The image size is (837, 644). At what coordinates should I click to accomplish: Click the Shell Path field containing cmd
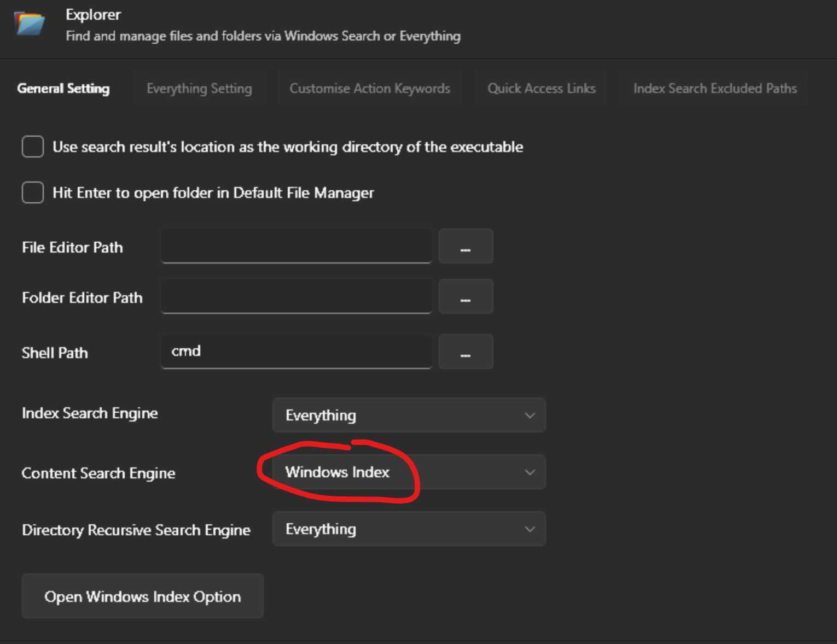pyautogui.click(x=296, y=352)
